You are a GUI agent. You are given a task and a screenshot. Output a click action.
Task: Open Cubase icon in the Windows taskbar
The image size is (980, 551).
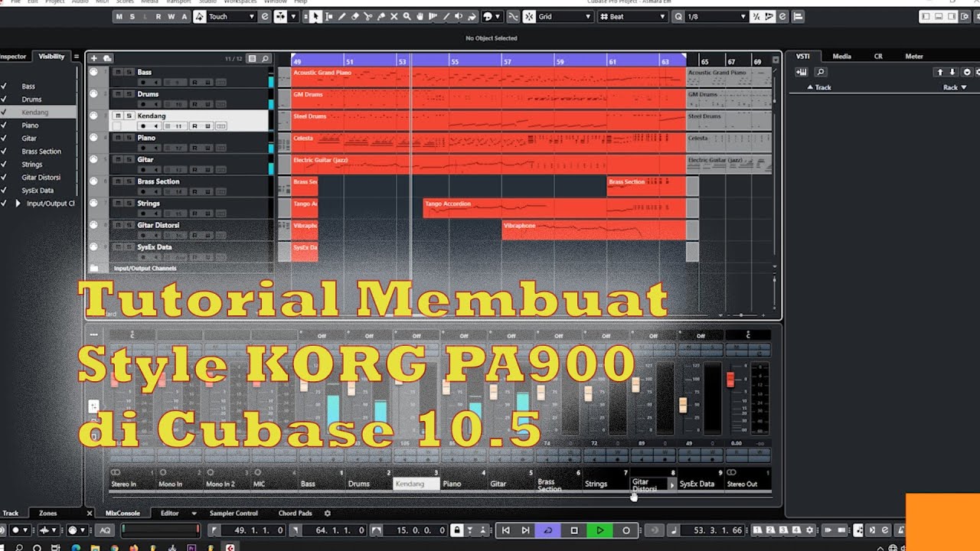[x=230, y=547]
